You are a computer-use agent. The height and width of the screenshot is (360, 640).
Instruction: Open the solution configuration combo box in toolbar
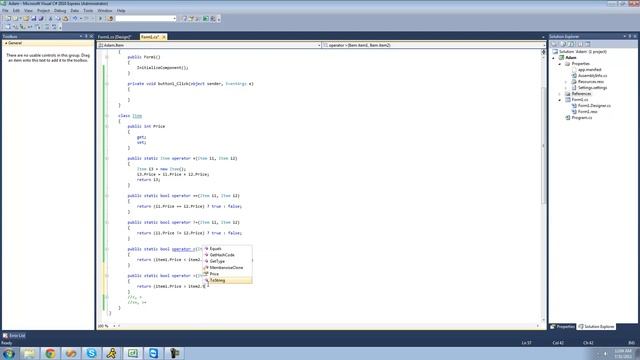click(x=146, y=18)
